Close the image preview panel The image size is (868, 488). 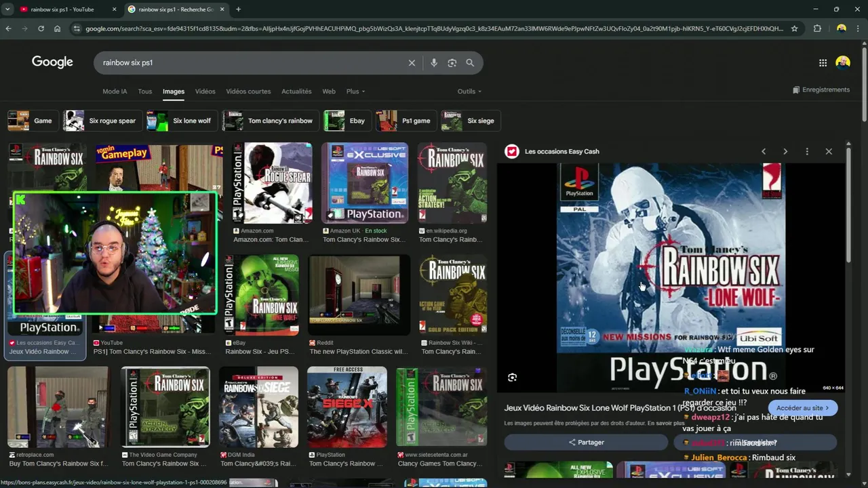coord(829,151)
